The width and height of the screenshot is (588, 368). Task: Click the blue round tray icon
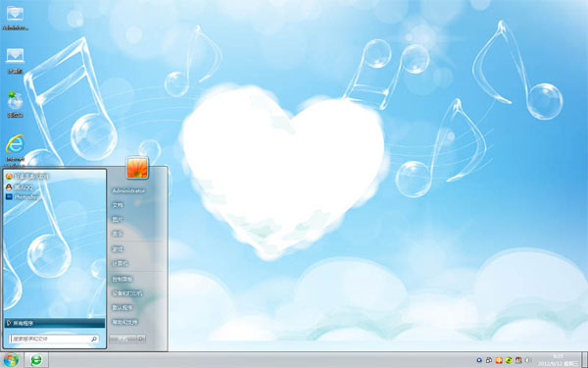point(479,360)
